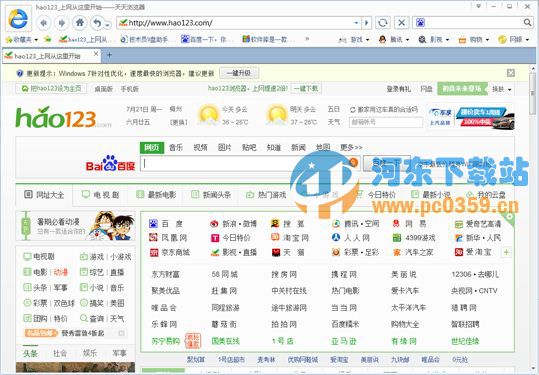Select the 贴吧 search tab
Viewport: 539px width, 375px height.
tap(249, 147)
